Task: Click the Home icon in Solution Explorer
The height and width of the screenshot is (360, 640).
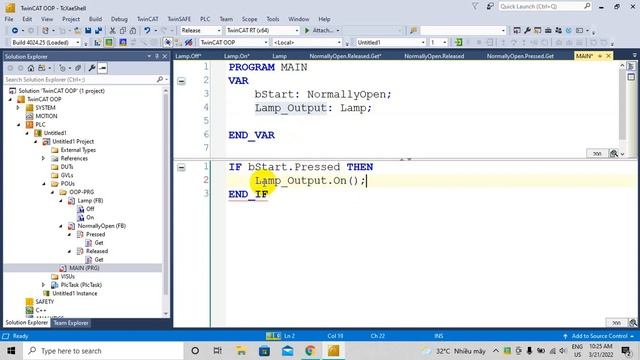Action: pyautogui.click(x=31, y=68)
